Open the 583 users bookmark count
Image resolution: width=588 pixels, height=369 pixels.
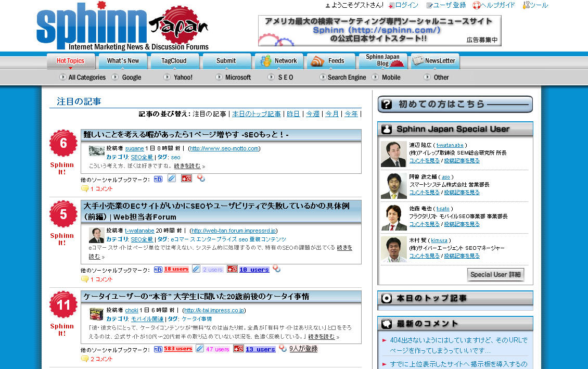click(178, 349)
